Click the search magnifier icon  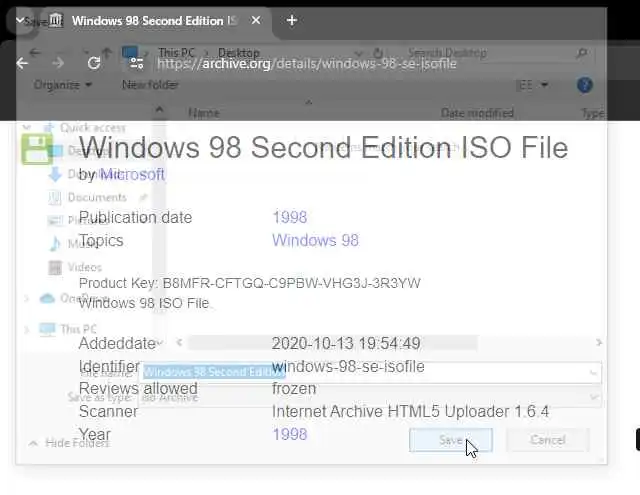(582, 53)
